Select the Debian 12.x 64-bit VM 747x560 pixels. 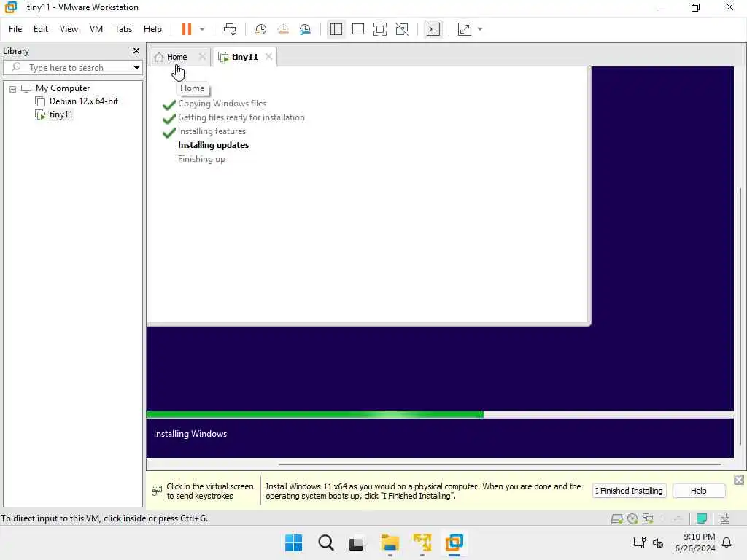(83, 101)
